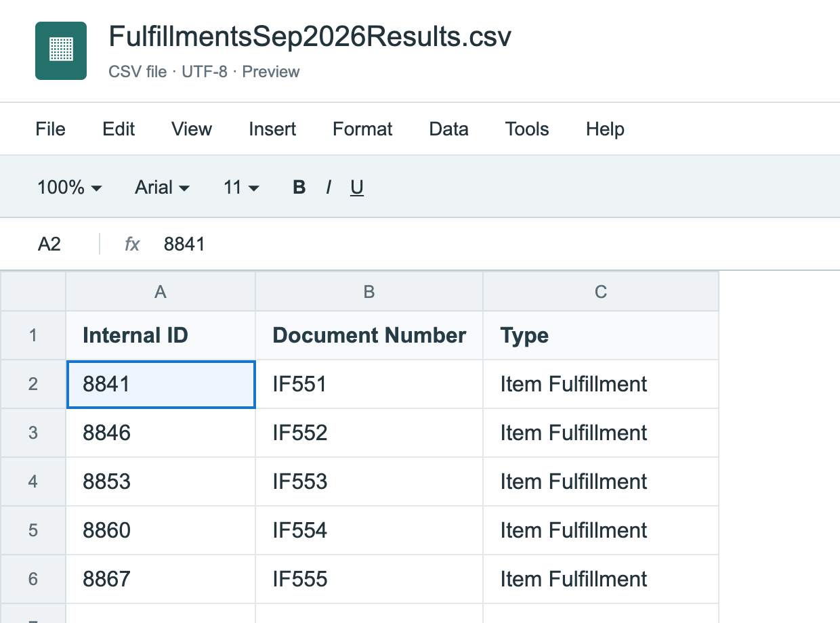Open the Insert menu
The height and width of the screenshot is (623, 840).
tap(272, 129)
